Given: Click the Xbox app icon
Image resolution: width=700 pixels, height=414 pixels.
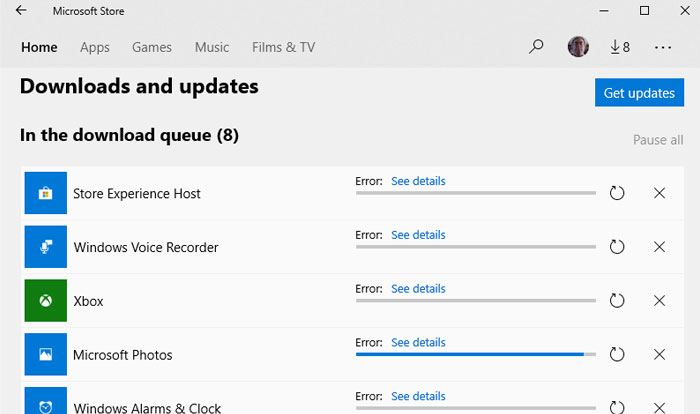Looking at the screenshot, I should click(x=45, y=301).
